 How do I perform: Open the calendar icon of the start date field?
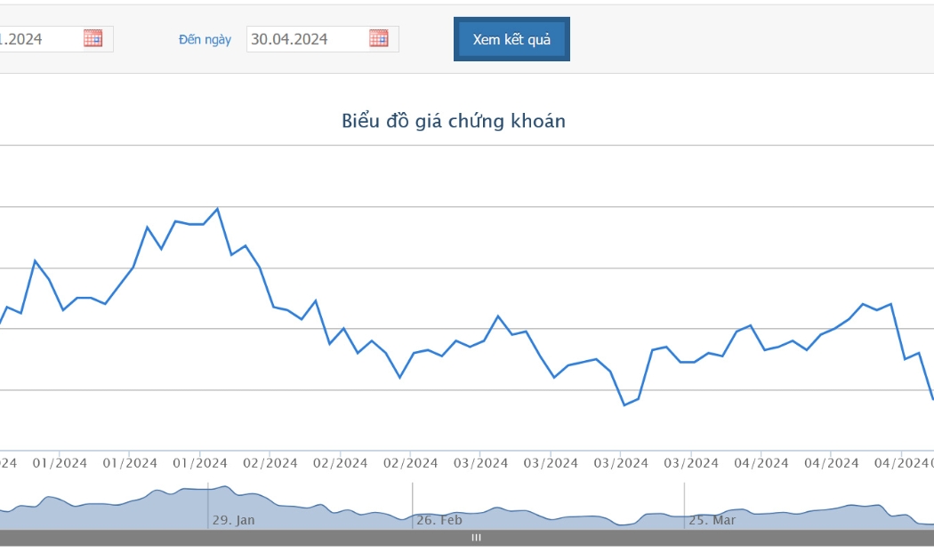(93, 38)
